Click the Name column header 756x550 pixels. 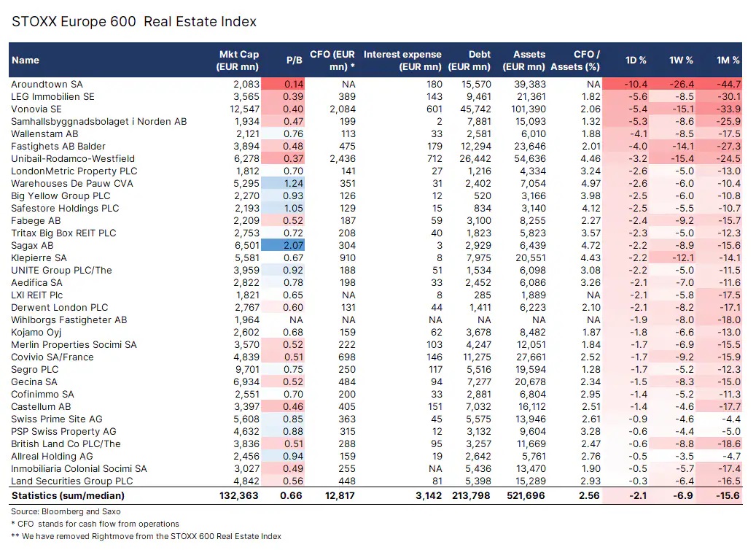[26, 61]
